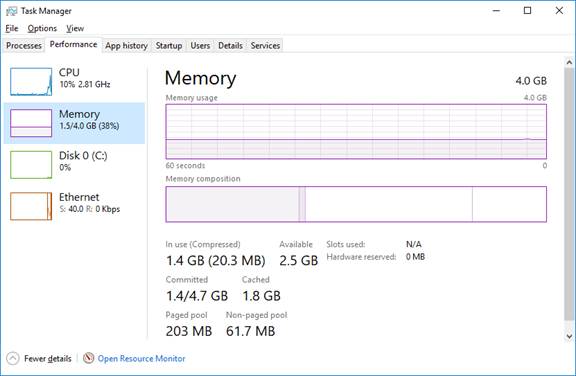This screenshot has width=576, height=376.
Task: Click the Open Resource Monitor link
Action: click(141, 358)
